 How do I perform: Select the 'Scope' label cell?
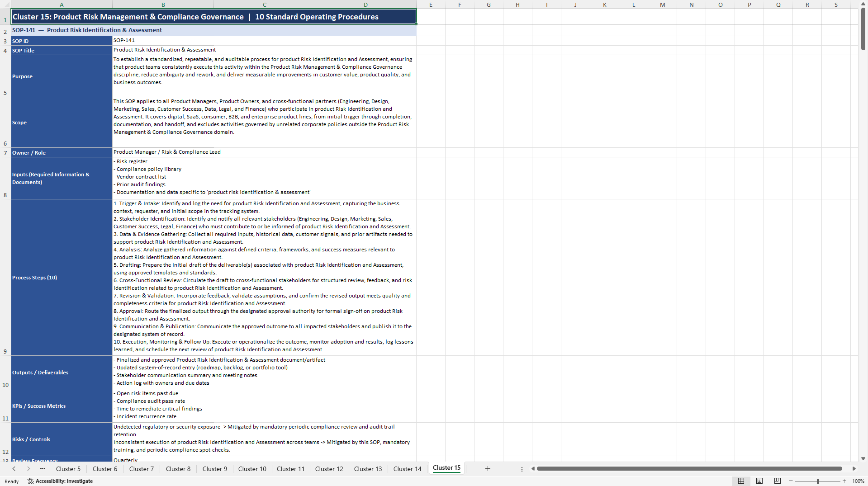62,123
